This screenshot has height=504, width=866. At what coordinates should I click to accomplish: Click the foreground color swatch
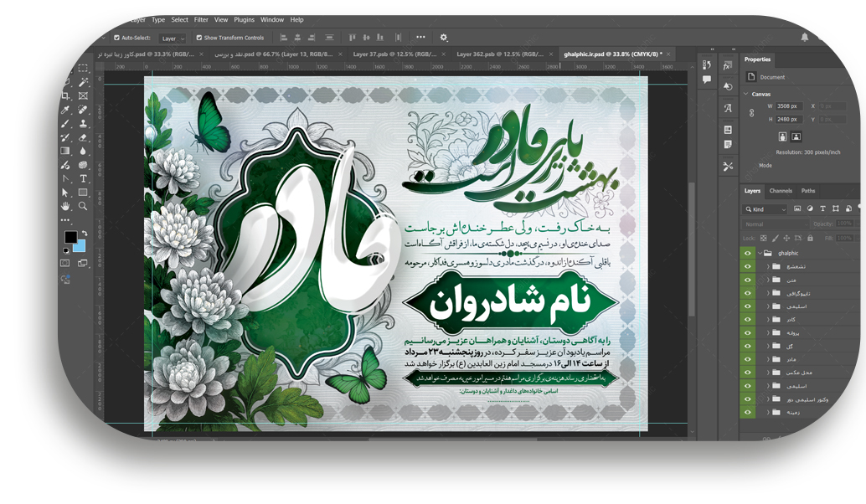click(x=70, y=238)
